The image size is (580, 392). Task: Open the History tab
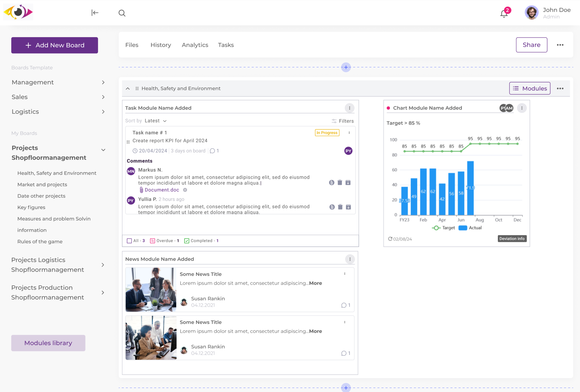coord(161,45)
